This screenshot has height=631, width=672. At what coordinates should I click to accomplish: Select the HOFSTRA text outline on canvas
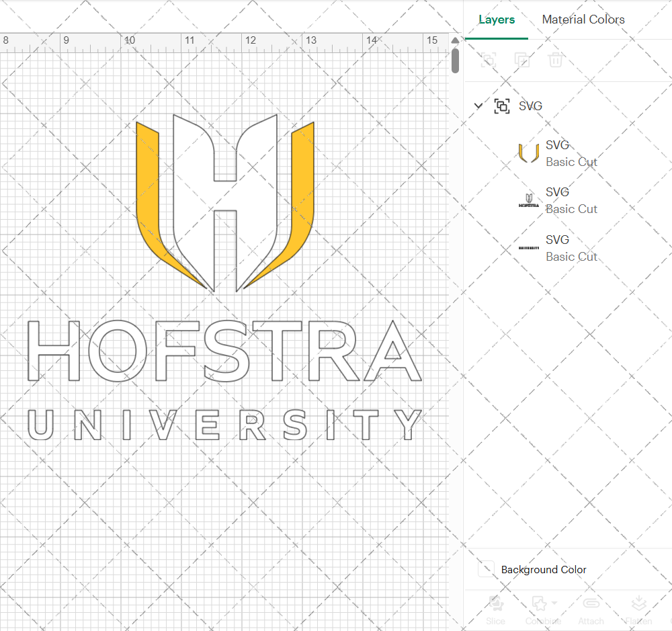(x=225, y=351)
